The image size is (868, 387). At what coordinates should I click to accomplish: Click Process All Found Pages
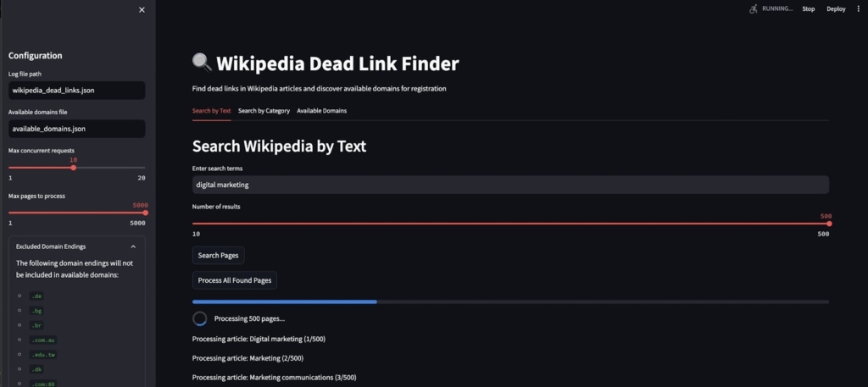click(x=234, y=280)
